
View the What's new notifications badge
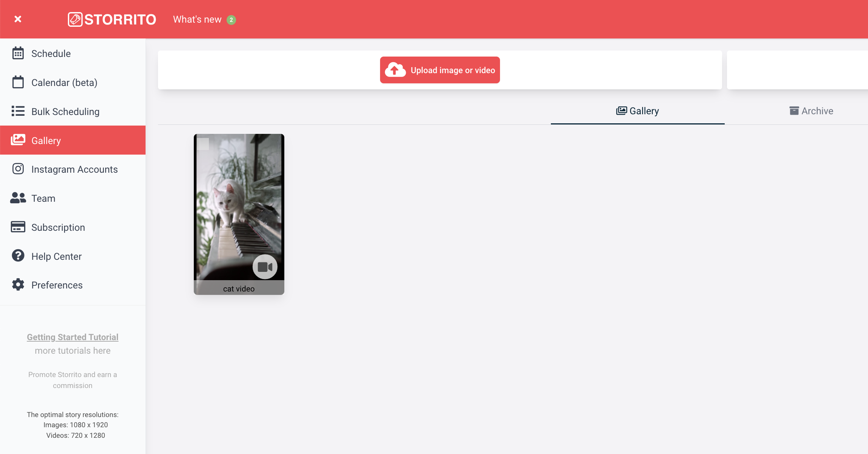coord(232,20)
